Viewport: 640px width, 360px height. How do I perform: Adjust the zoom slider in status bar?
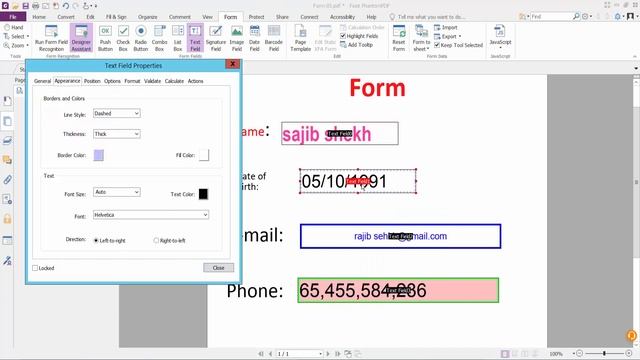604,353
